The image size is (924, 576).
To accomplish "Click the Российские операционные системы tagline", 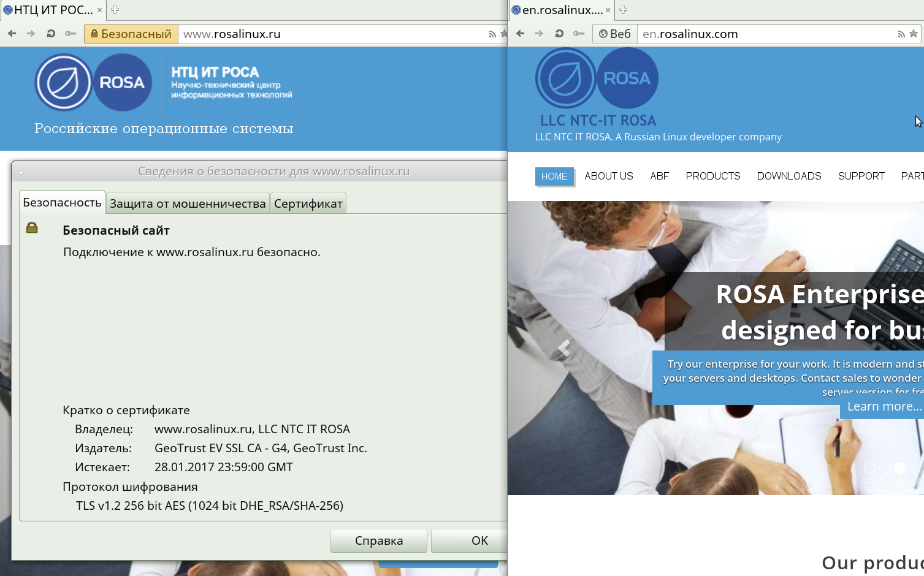I will click(164, 129).
